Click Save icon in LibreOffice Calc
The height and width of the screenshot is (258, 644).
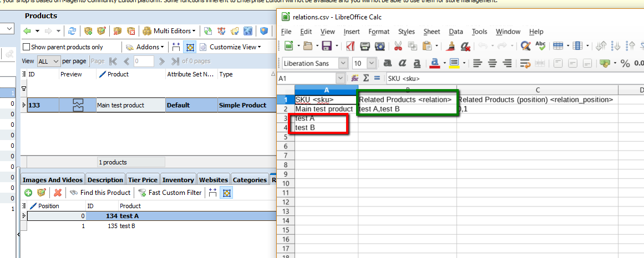pyautogui.click(x=327, y=46)
